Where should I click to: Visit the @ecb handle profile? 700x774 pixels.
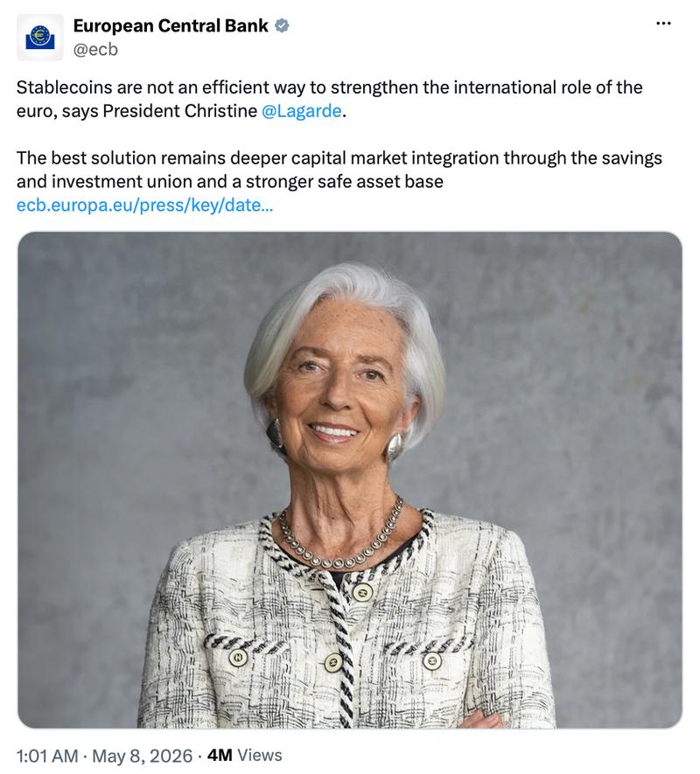point(95,49)
